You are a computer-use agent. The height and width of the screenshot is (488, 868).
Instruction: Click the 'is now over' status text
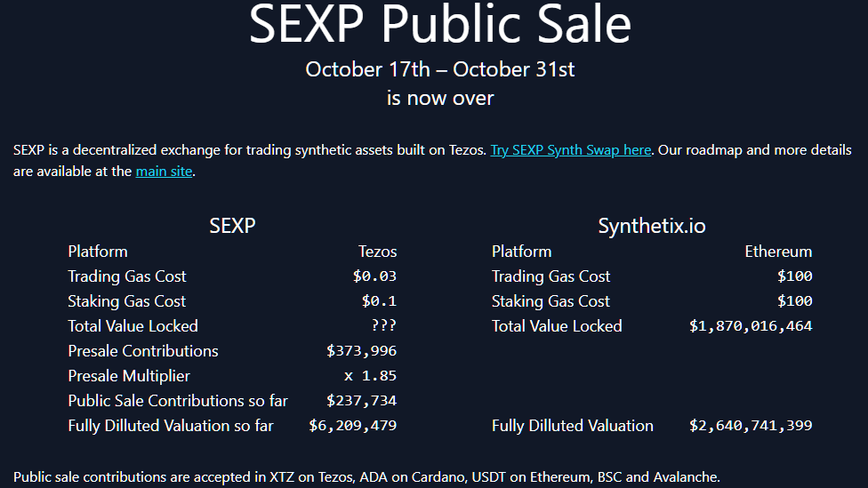pos(440,98)
